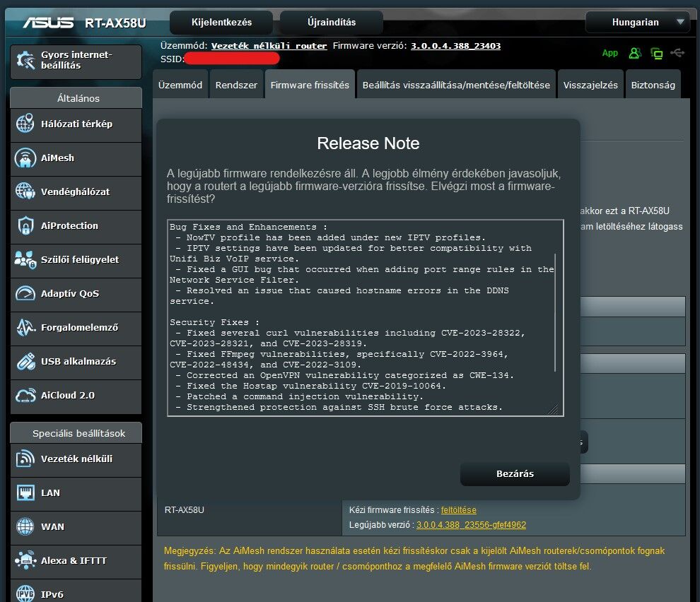Click the Adaptív QoS gauge icon
This screenshot has height=602, width=700.
[x=25, y=293]
